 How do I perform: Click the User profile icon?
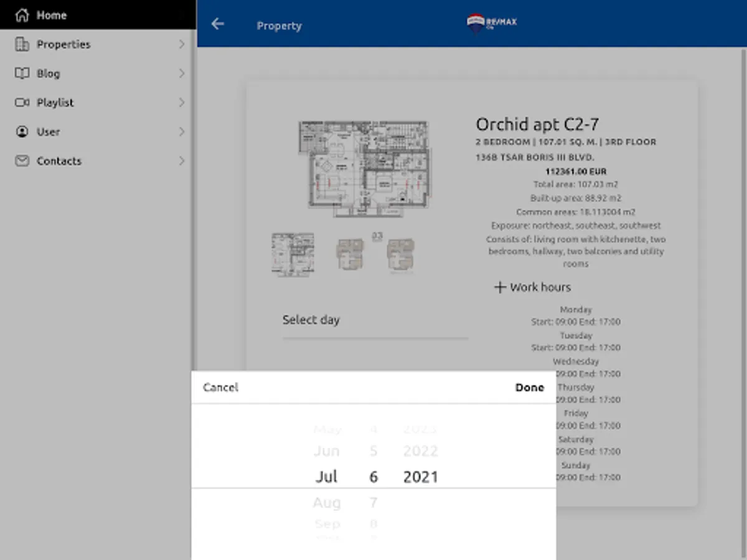pyautogui.click(x=22, y=132)
